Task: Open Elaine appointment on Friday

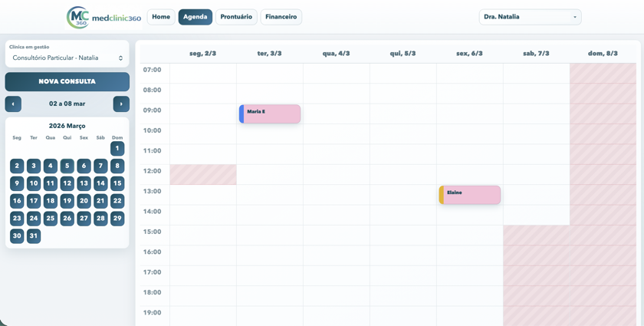Action: (x=470, y=195)
